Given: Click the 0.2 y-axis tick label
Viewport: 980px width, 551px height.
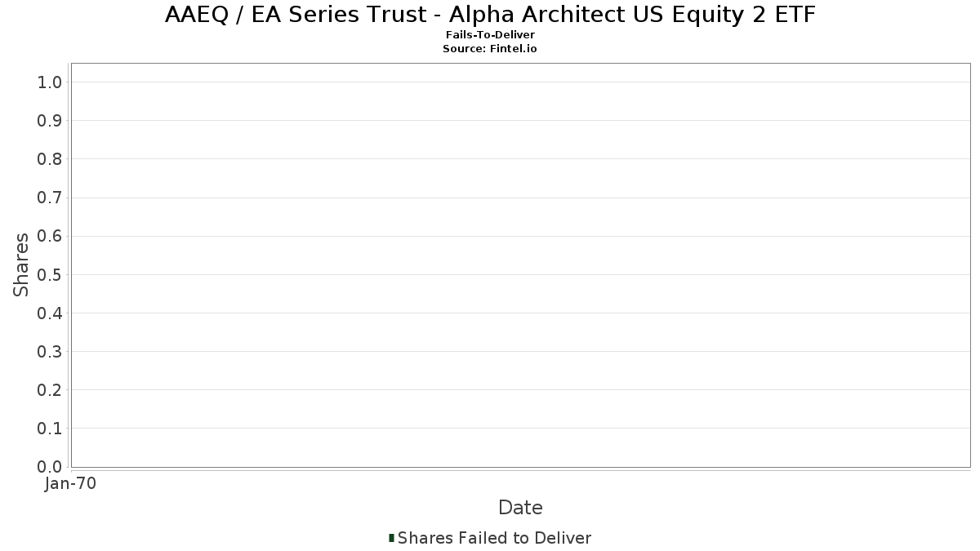Looking at the screenshot, I should point(50,390).
